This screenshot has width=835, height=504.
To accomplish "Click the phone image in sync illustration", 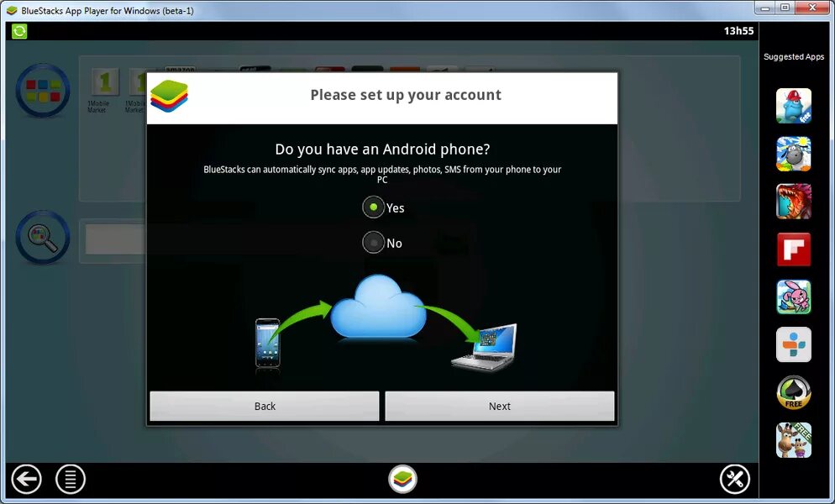I will [267, 343].
